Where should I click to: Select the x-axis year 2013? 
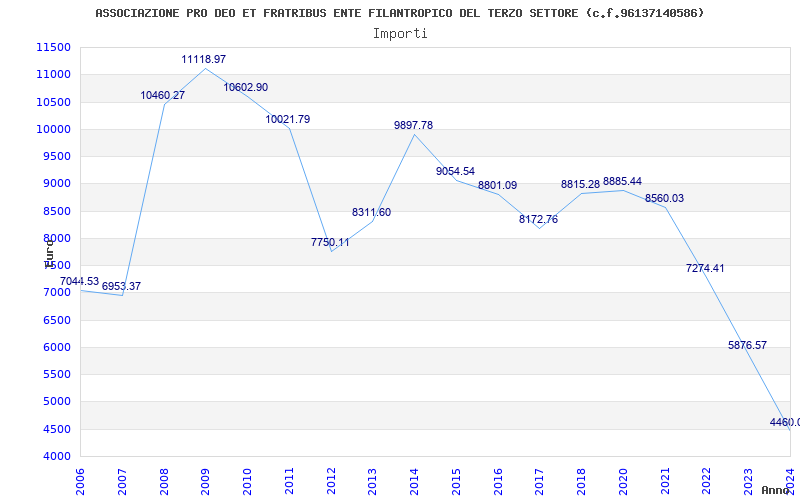pyautogui.click(x=372, y=481)
